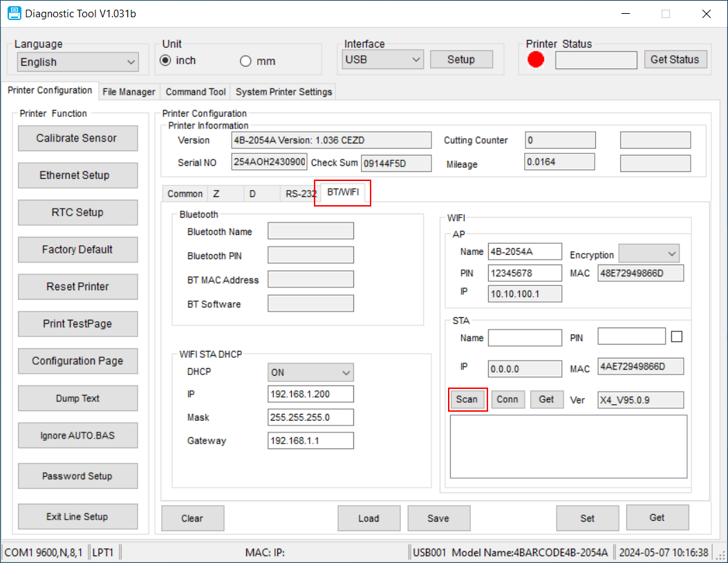This screenshot has width=728, height=563.
Task: Open the Language dropdown
Action: click(77, 62)
